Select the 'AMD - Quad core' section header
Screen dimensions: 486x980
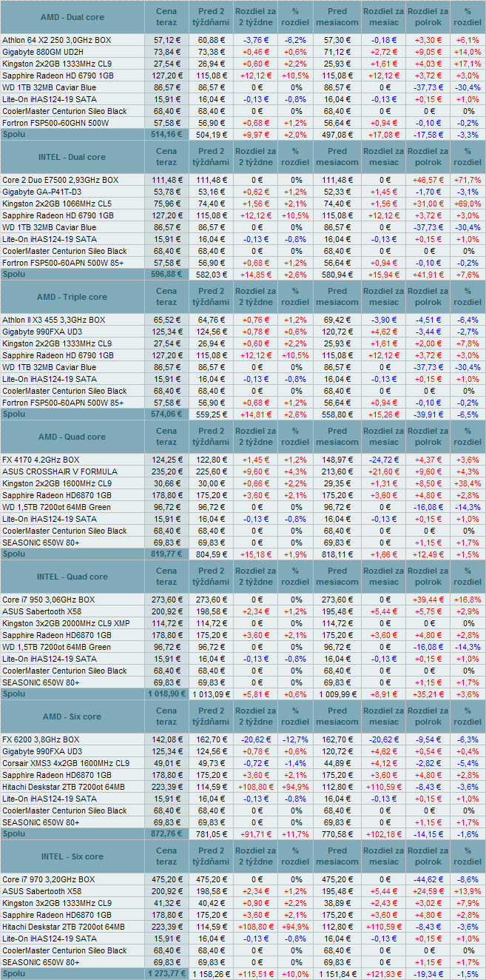click(x=72, y=437)
